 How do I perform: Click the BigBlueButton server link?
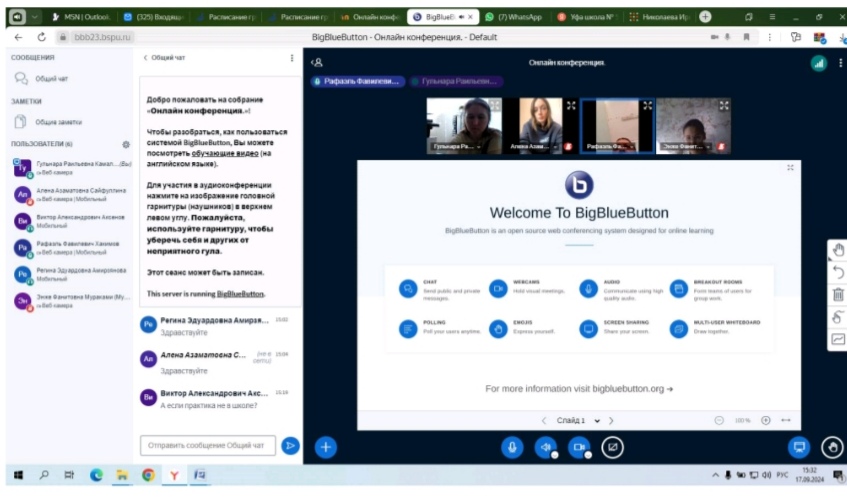(x=240, y=294)
